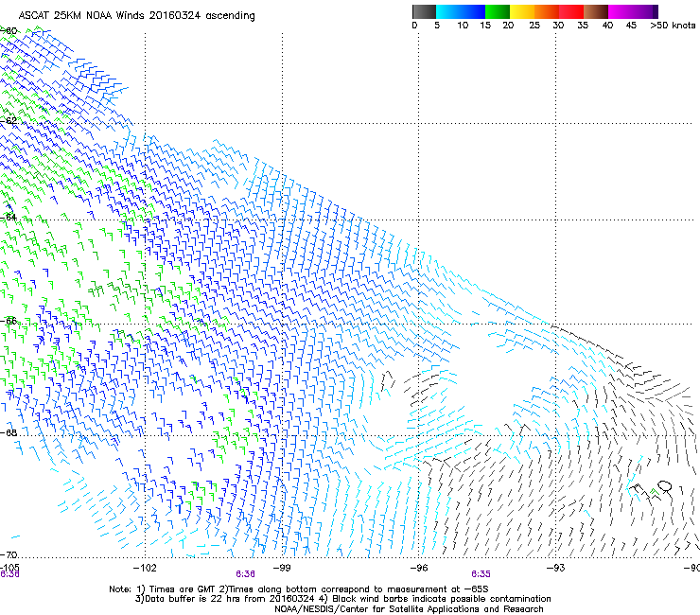Screen dimensions: 700x615
Task: Click the 8:38 time label beneath -105
Action: 9,574
